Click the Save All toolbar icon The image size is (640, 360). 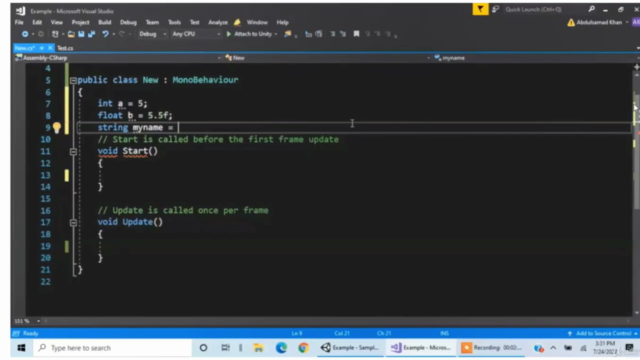[x=91, y=34]
